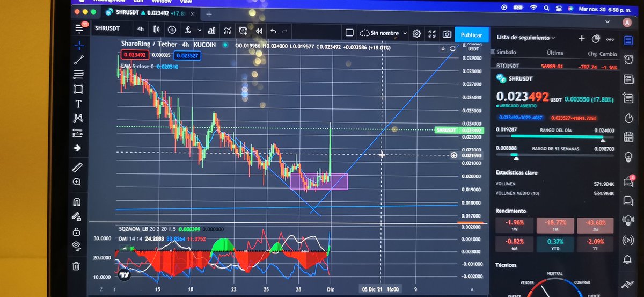Expand the indicators favorites dropdown arrow
644x297 pixels.
coord(200,31)
